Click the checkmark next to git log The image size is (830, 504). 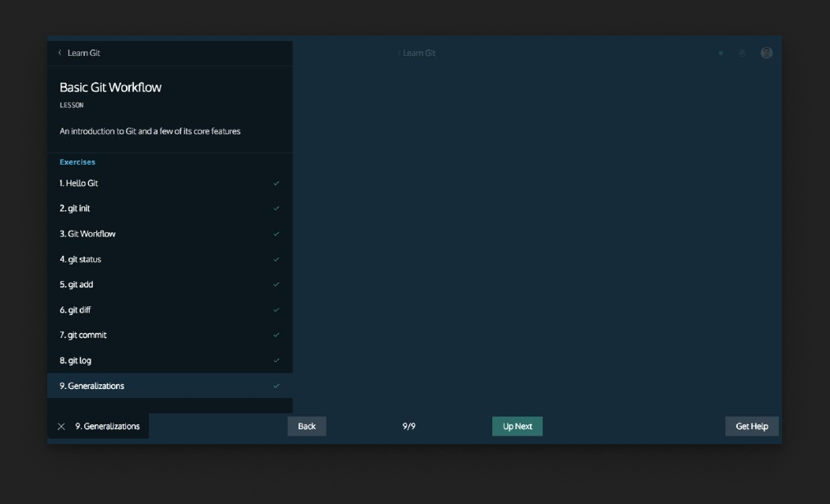click(x=276, y=361)
